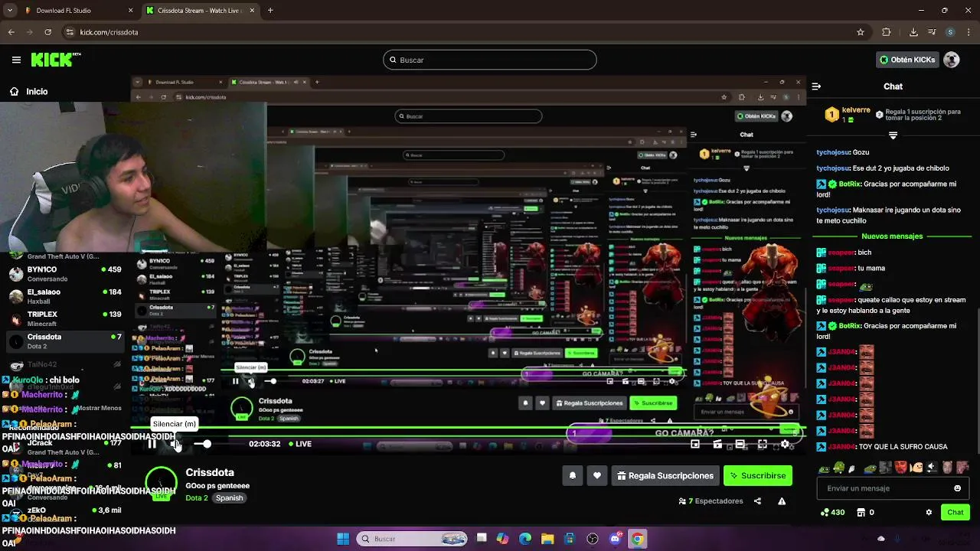Open BYN1CO channel in sidebar
This screenshot has height=551, width=980.
point(64,274)
